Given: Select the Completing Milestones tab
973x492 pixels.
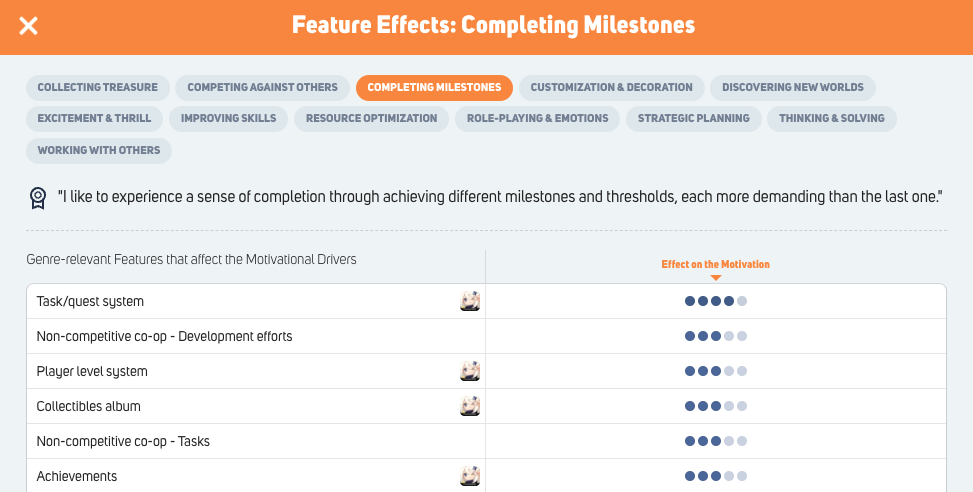Looking at the screenshot, I should point(434,87).
